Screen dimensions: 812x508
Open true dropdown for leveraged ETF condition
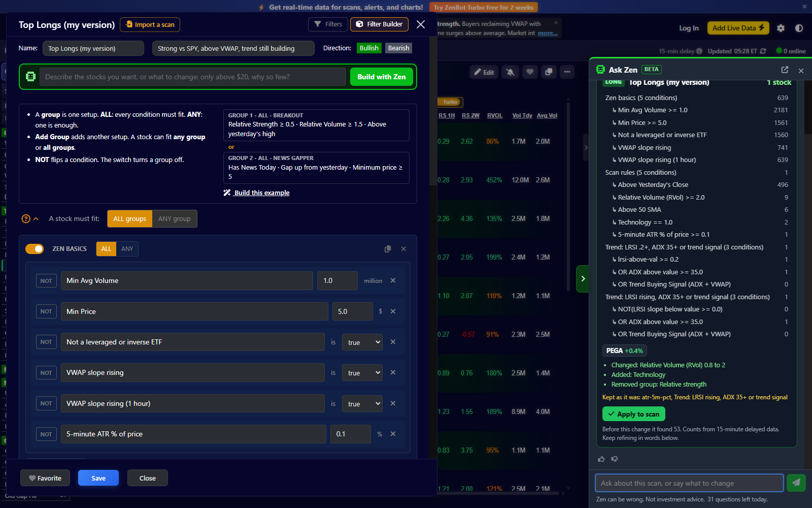[362, 342]
